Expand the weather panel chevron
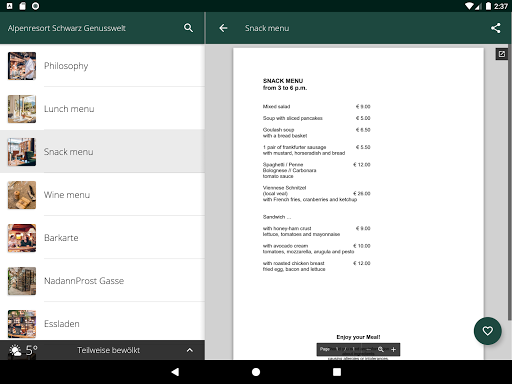Screen dimensions: 512x384 tap(190, 350)
